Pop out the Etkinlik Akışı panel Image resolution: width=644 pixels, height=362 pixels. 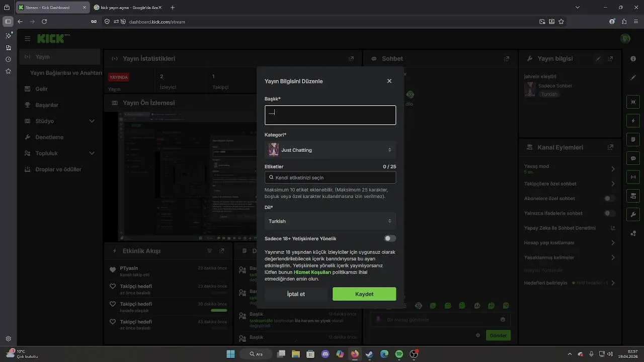(222, 251)
